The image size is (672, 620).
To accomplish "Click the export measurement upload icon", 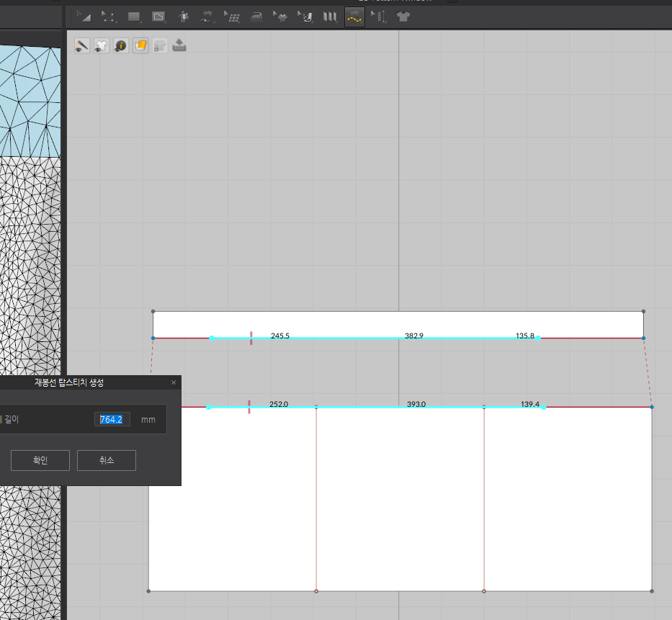I will click(179, 45).
